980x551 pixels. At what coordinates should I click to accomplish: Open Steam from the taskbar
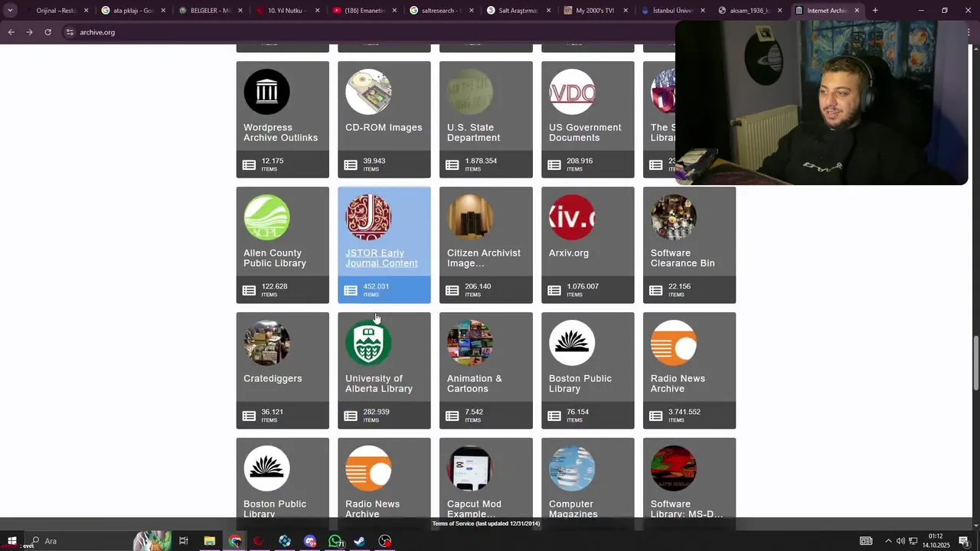[x=360, y=541]
